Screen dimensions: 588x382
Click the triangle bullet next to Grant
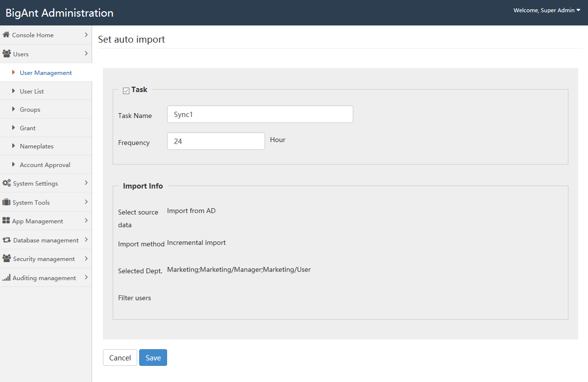click(14, 128)
